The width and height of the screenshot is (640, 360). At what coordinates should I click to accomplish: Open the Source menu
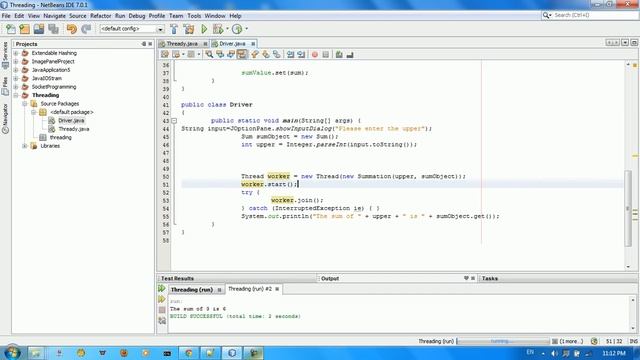coord(78,16)
